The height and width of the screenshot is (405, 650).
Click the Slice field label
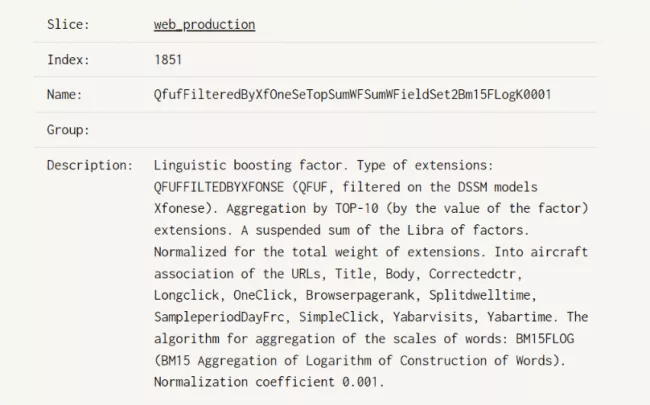tap(68, 24)
